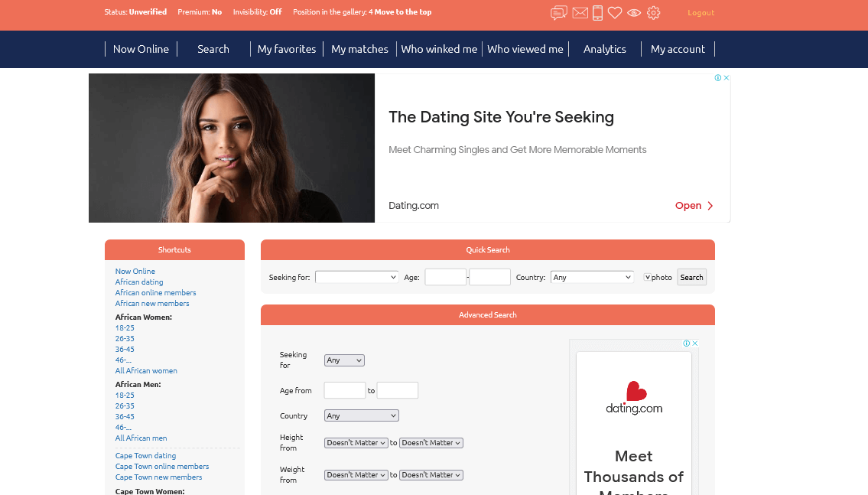This screenshot has height=495, width=868.
Task: Click the envelope mail icon
Action: (x=580, y=13)
